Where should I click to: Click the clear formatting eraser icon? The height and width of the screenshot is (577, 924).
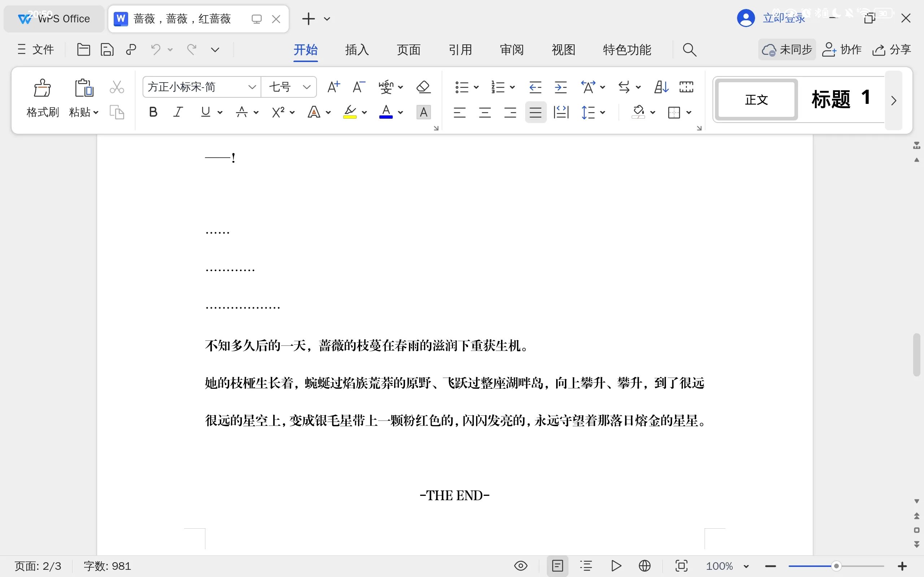423,87
